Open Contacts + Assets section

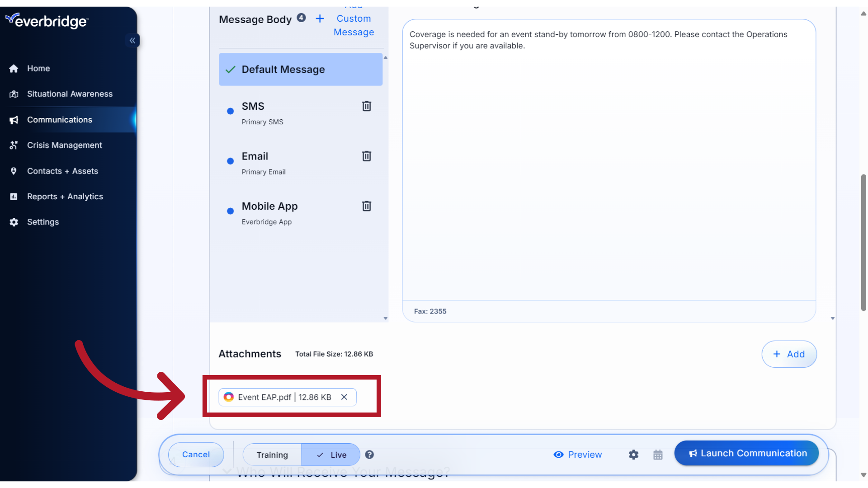pos(62,171)
